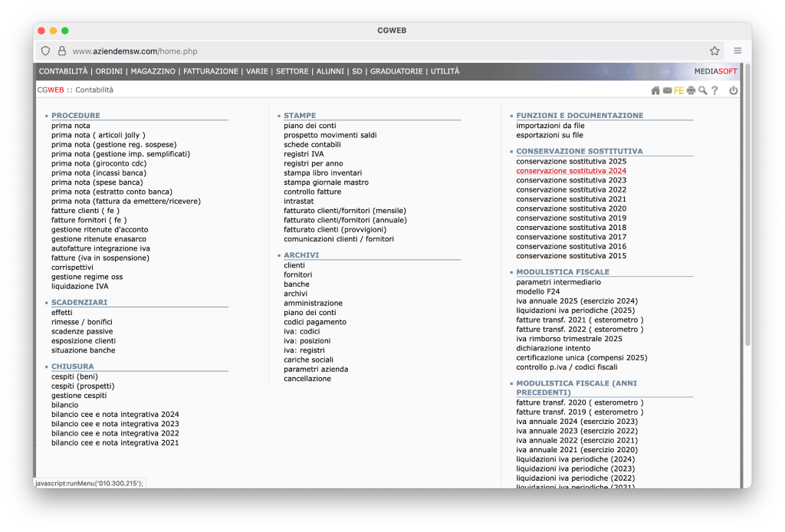785x532 pixels.
Task: Open modello F24 link
Action: (x=538, y=291)
